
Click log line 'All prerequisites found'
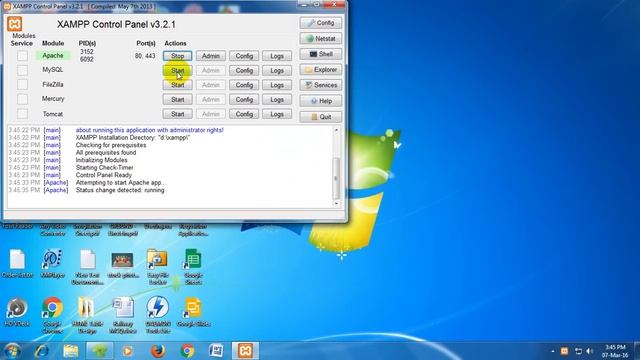click(x=106, y=153)
